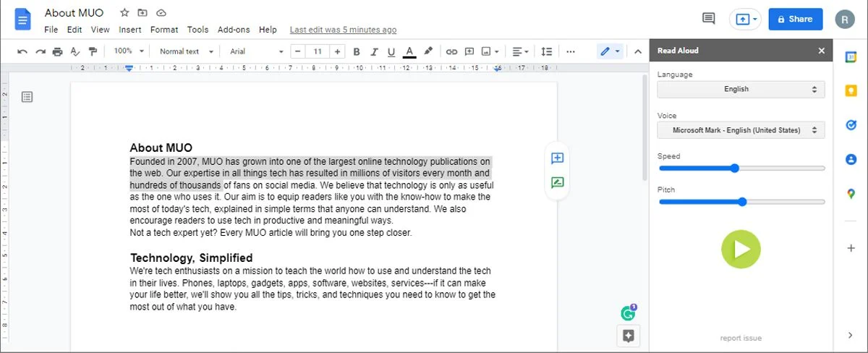Click the move-to-folder icon beside the title
Screen dimensions: 868x353
142,13
